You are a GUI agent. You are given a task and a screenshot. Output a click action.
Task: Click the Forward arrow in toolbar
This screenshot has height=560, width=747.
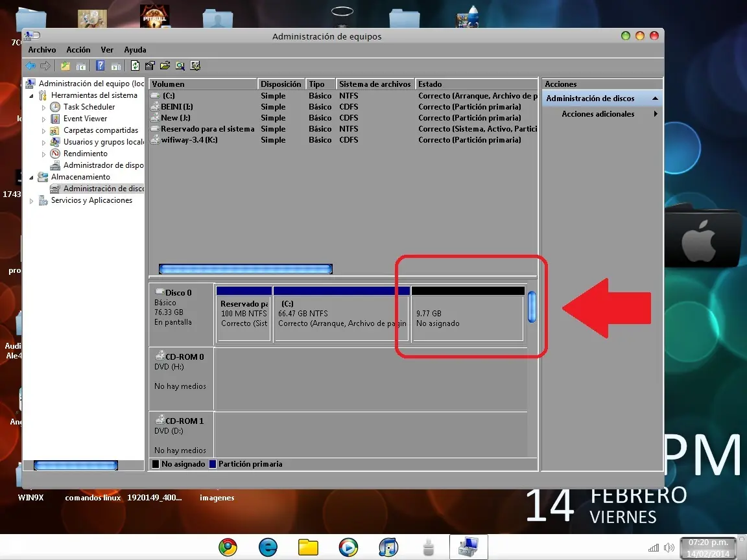pyautogui.click(x=45, y=65)
